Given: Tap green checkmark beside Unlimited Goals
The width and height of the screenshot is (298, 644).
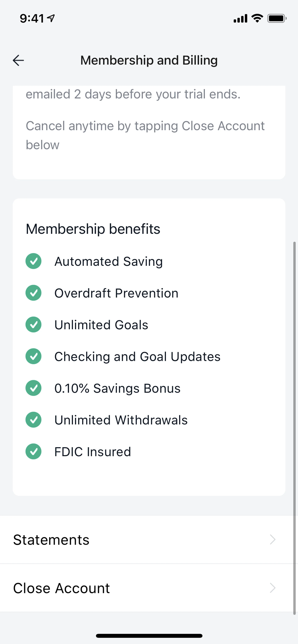Looking at the screenshot, I should pyautogui.click(x=33, y=325).
